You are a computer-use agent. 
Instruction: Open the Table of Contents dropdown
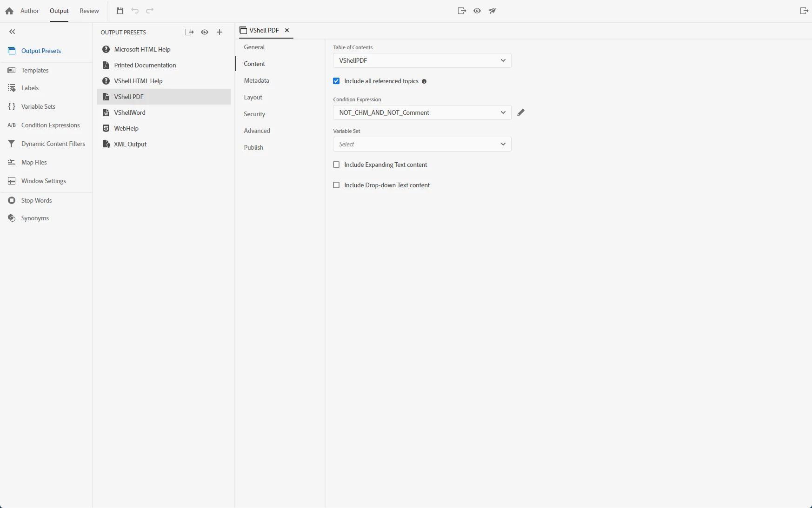pyautogui.click(x=422, y=60)
